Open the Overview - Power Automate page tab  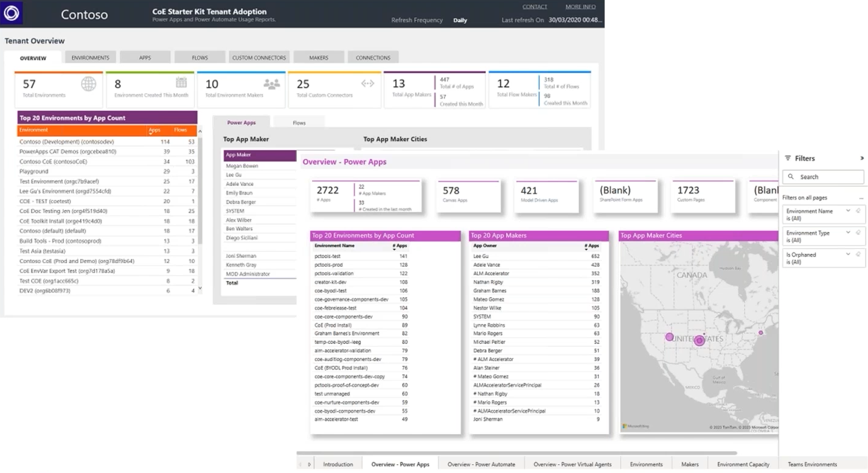pyautogui.click(x=481, y=464)
